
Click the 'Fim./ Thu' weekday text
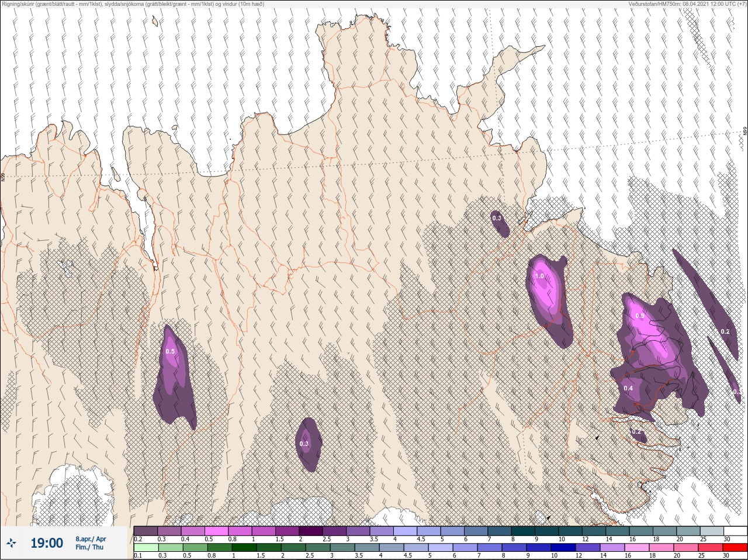point(89,547)
